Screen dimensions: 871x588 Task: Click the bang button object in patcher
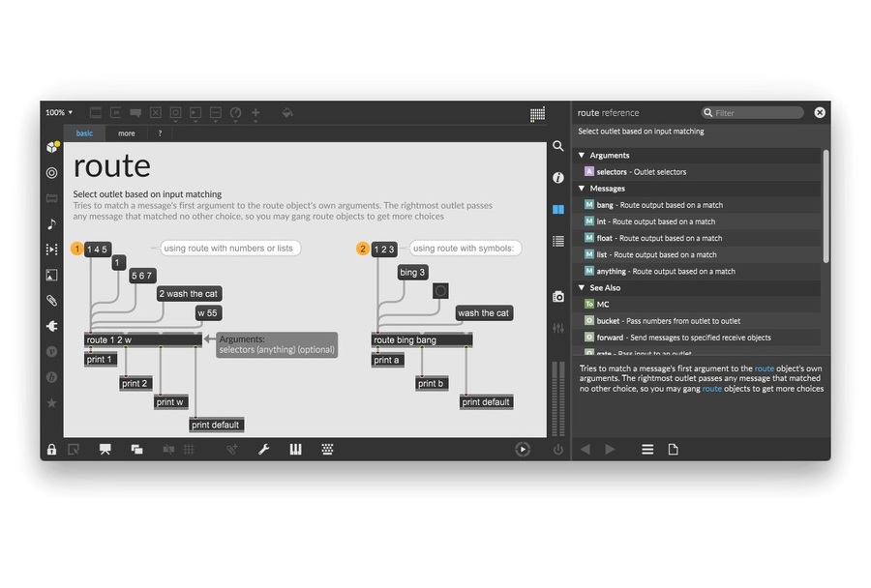pyautogui.click(x=440, y=290)
